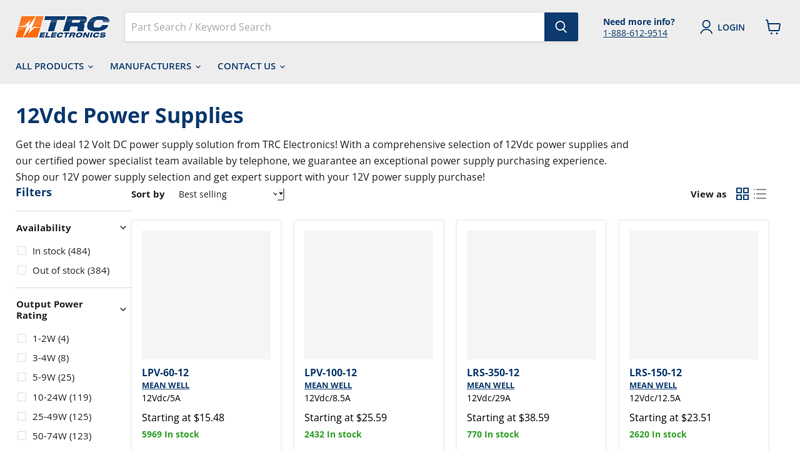Click the TRC Electronics logo

click(62, 27)
